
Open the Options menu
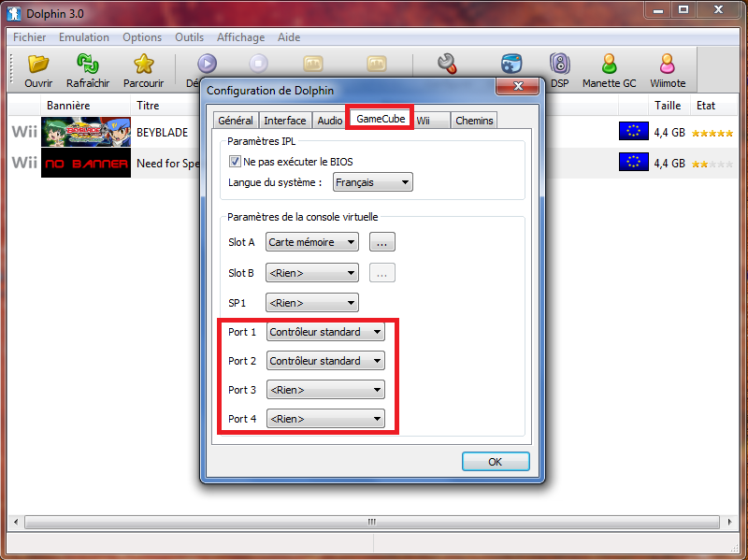coord(142,37)
